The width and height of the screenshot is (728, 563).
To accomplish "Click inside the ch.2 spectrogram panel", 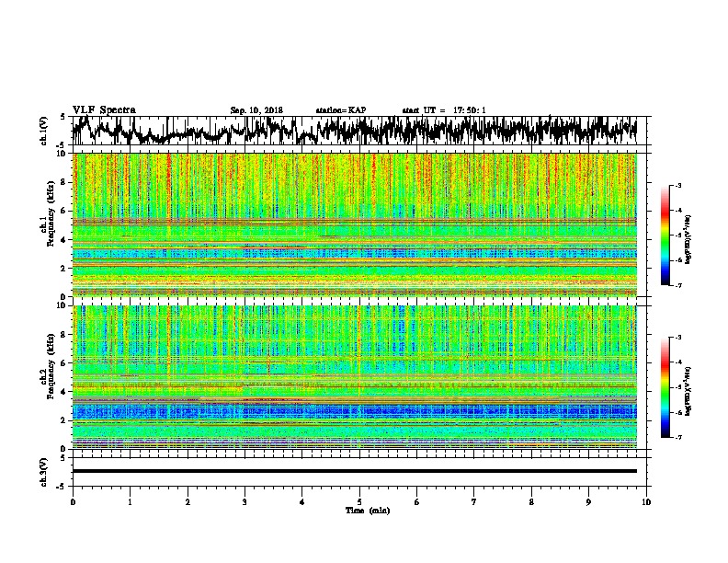I will (355, 377).
